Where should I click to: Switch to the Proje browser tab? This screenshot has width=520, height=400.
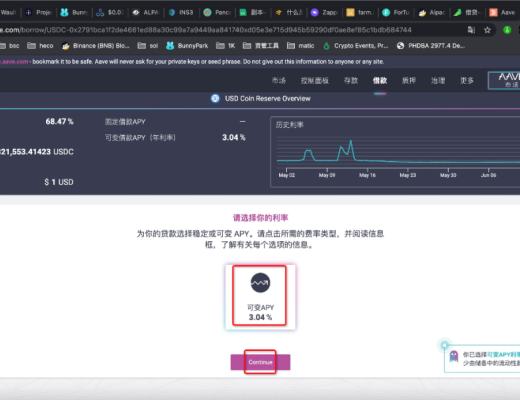tap(39, 12)
